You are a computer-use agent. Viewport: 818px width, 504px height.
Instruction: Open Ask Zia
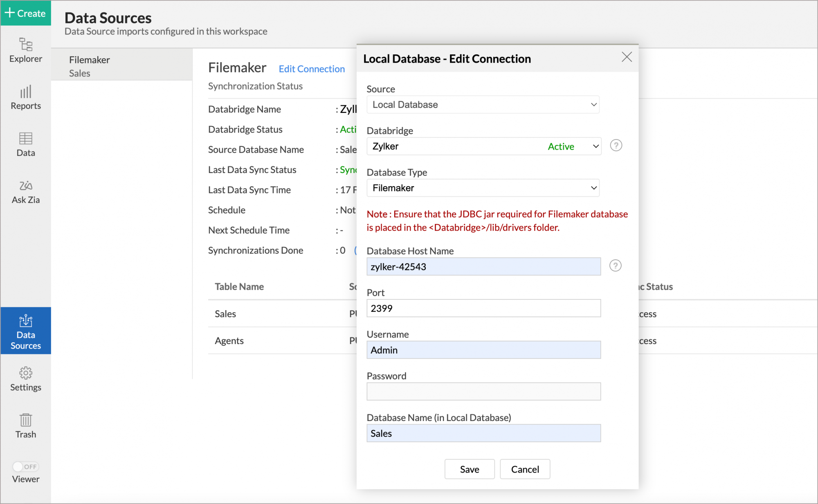pyautogui.click(x=25, y=191)
